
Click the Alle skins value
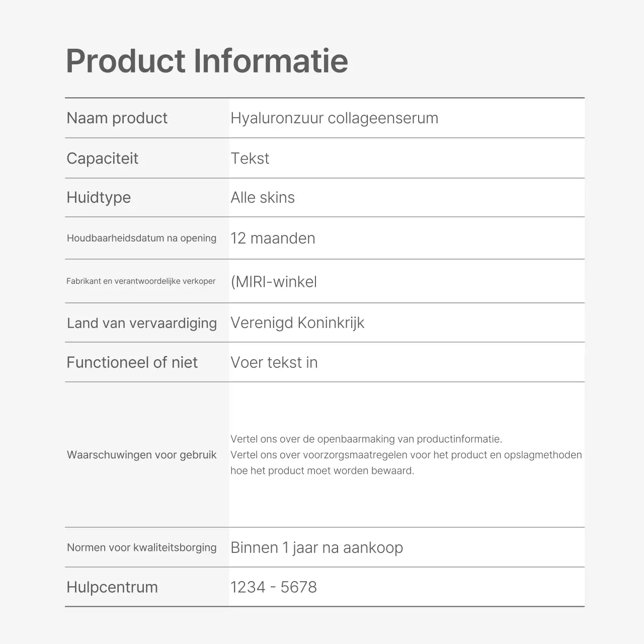tap(262, 198)
